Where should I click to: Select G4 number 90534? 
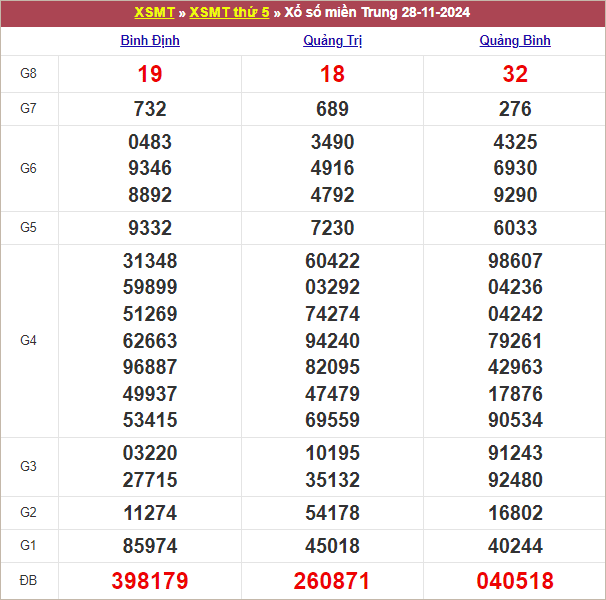515,420
